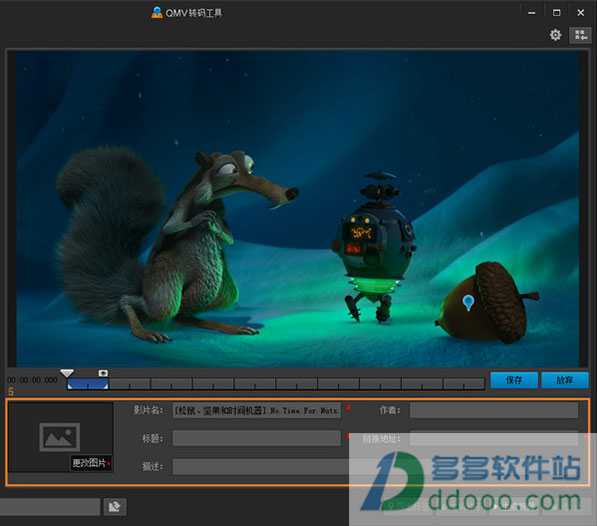
Task: Click the video preview frame
Action: 298,209
